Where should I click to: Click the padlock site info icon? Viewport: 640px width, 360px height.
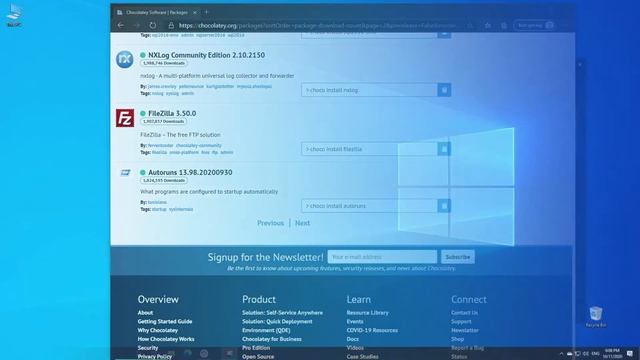coord(171,25)
